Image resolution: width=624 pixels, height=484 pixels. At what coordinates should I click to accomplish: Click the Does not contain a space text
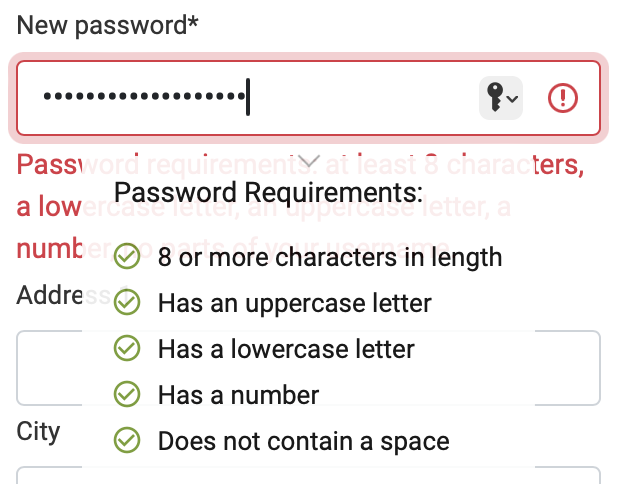(x=304, y=441)
